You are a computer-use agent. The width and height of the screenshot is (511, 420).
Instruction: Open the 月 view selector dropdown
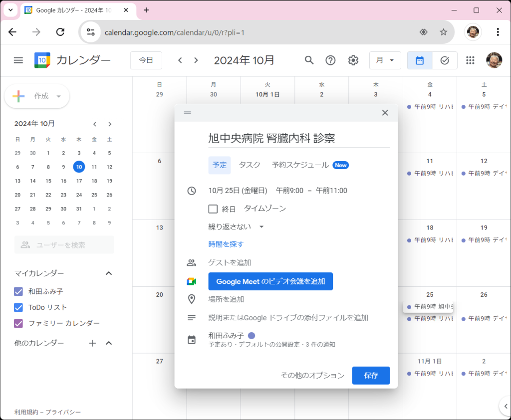click(385, 60)
